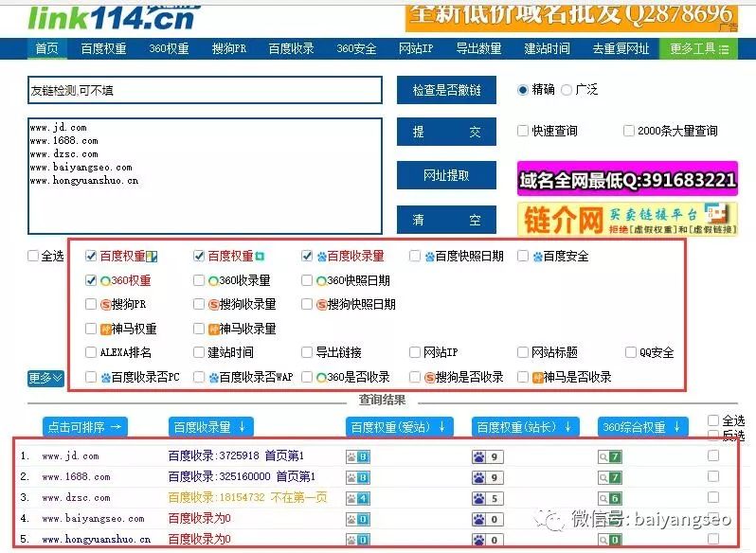Screen dimensions: 756x553
Task: Click Baidu weight (aizhan) badge for www.jd.com
Action: click(x=358, y=456)
